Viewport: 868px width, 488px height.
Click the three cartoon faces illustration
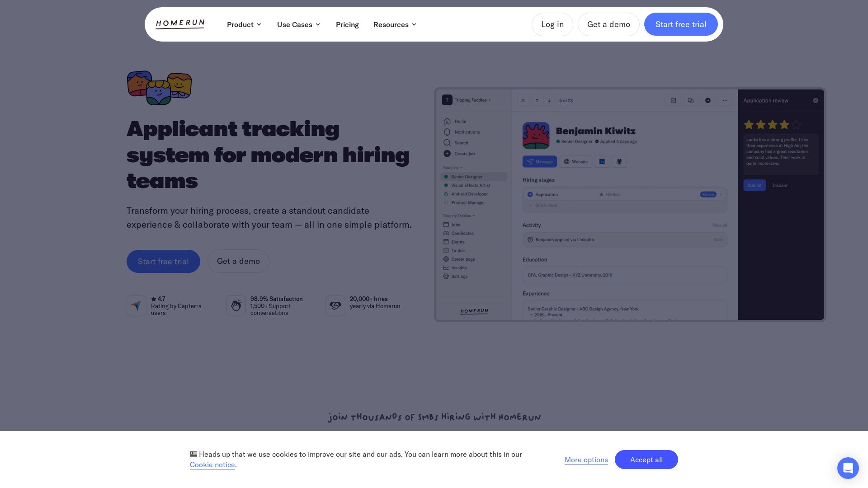click(x=159, y=88)
